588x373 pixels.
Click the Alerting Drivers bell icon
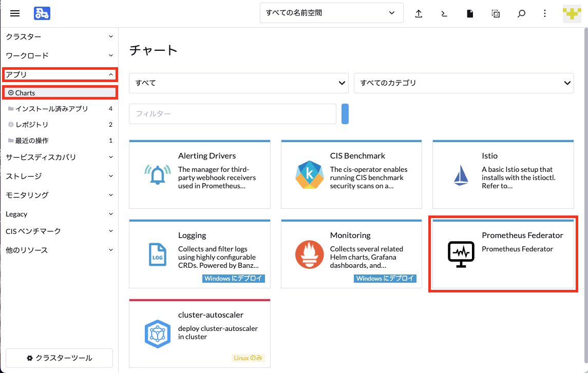click(158, 174)
